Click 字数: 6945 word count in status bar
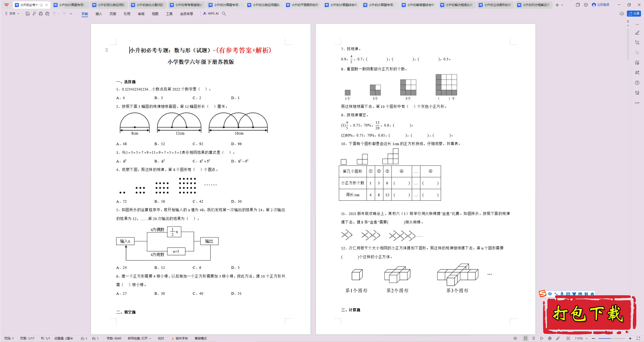Image resolution: width=644 pixels, height=342 pixels. (x=114, y=338)
